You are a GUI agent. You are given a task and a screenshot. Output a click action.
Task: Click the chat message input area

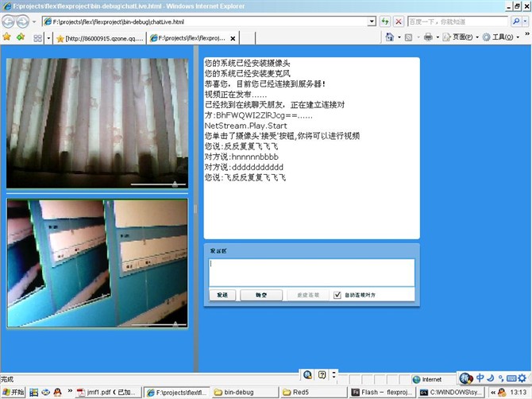point(312,273)
